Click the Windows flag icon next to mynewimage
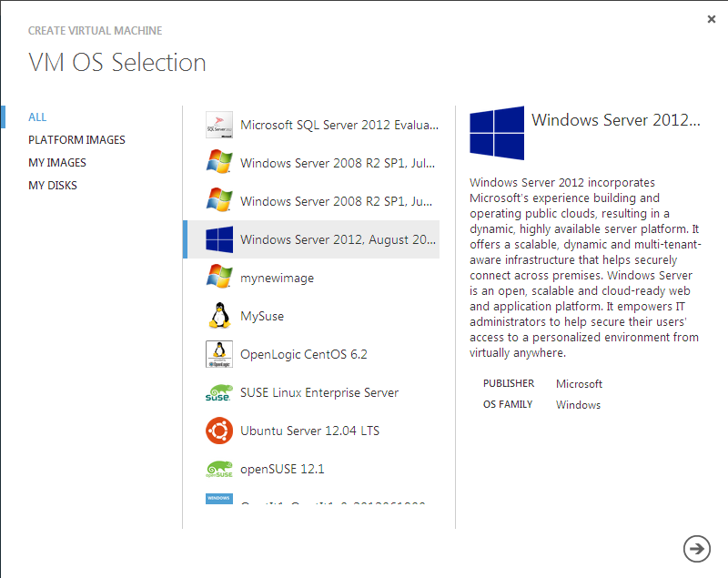Viewport: 728px width, 578px height. pyautogui.click(x=219, y=276)
